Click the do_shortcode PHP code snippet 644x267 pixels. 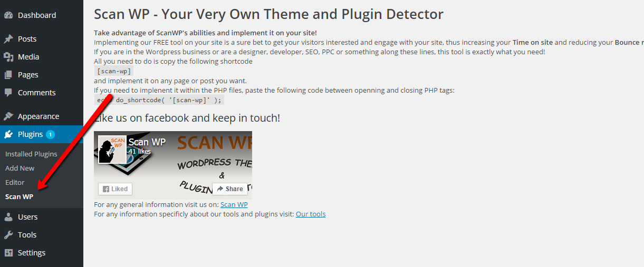point(159,100)
